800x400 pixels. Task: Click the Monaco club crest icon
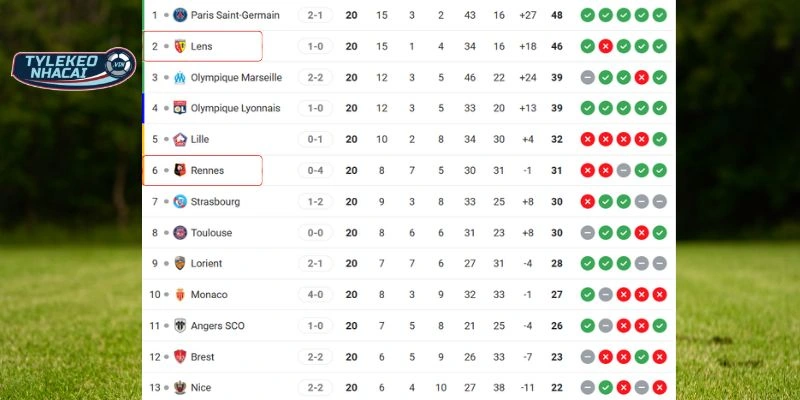(x=180, y=294)
